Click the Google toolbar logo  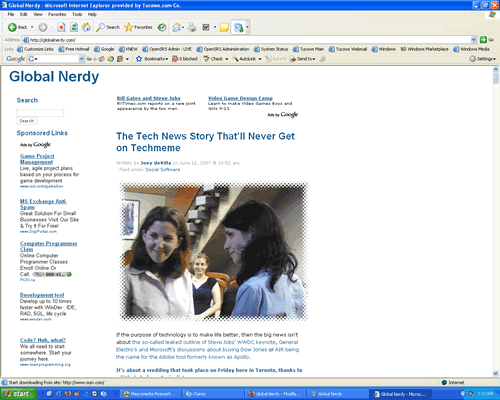point(16,59)
